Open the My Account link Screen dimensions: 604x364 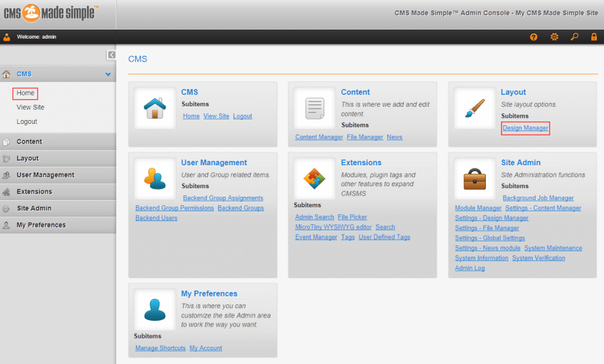coord(205,348)
